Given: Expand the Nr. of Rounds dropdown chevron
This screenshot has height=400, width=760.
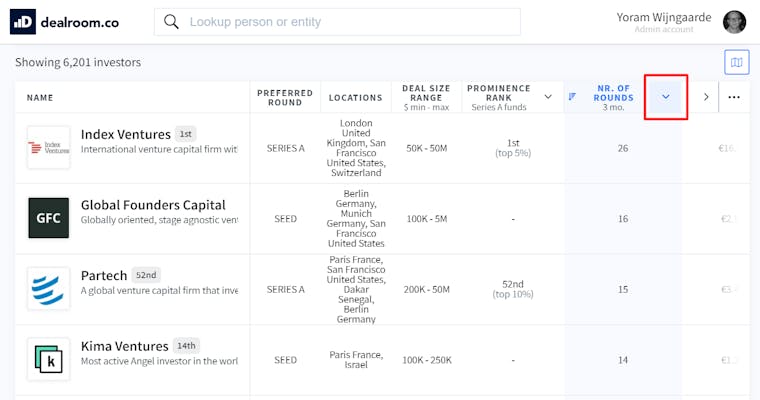Looking at the screenshot, I should click(665, 97).
